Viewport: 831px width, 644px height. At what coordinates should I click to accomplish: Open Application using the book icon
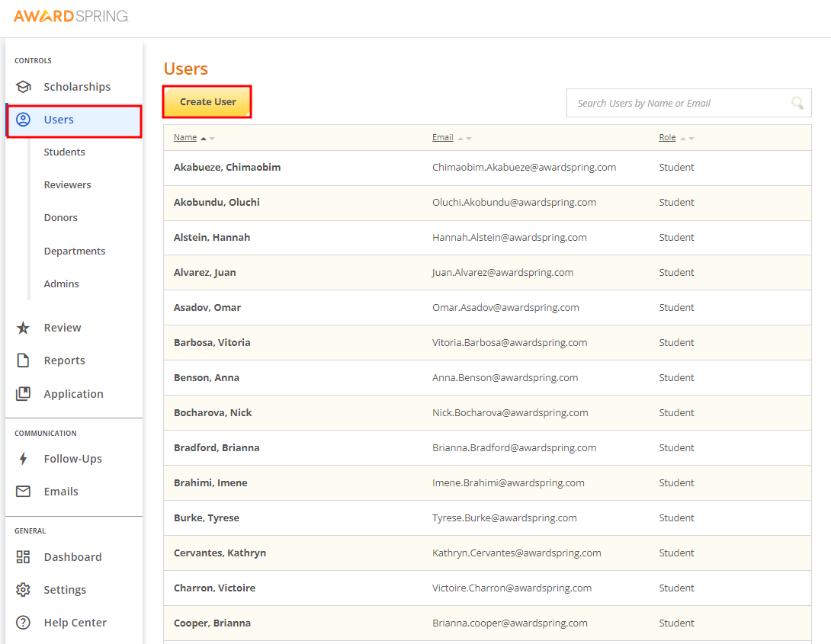(x=23, y=393)
